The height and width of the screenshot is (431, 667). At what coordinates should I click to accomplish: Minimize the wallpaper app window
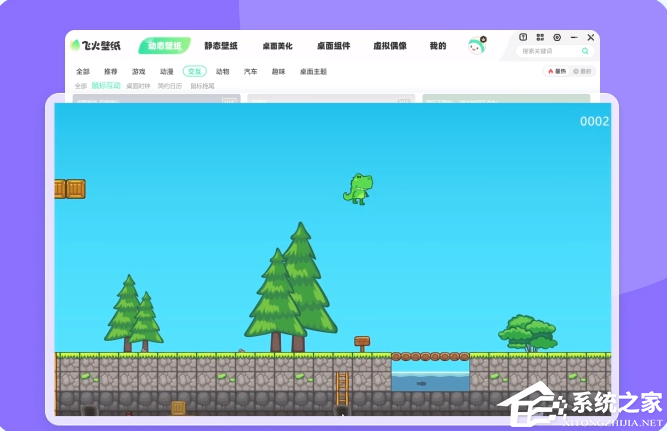(574, 37)
